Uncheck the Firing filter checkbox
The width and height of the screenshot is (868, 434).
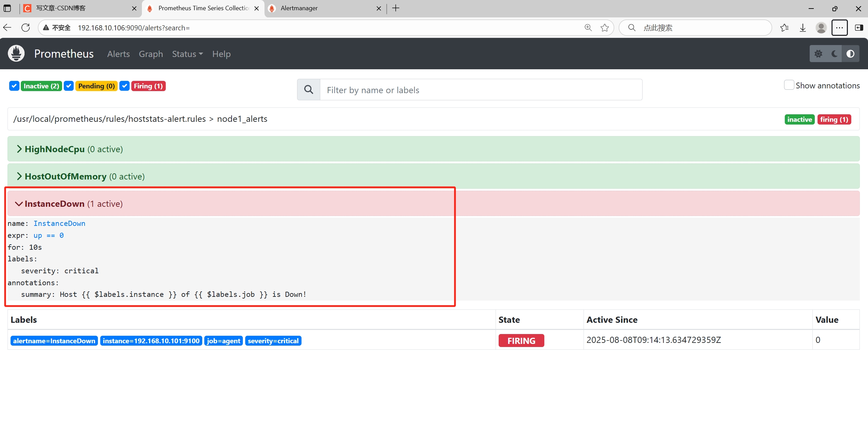pos(124,86)
